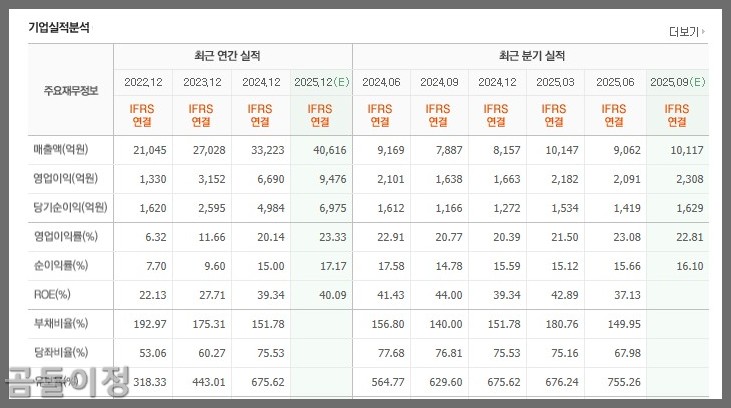Click quarterly revenue value 7,887
Viewport: 731px width, 408px height.
point(449,150)
